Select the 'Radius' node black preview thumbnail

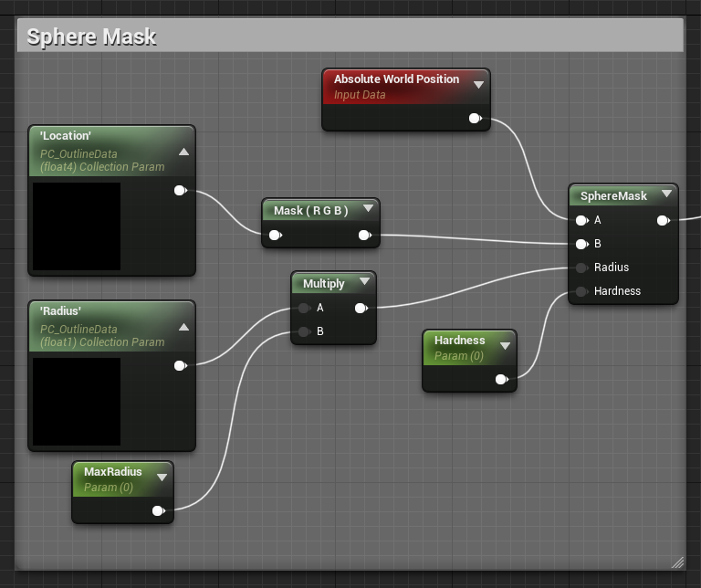click(x=77, y=402)
